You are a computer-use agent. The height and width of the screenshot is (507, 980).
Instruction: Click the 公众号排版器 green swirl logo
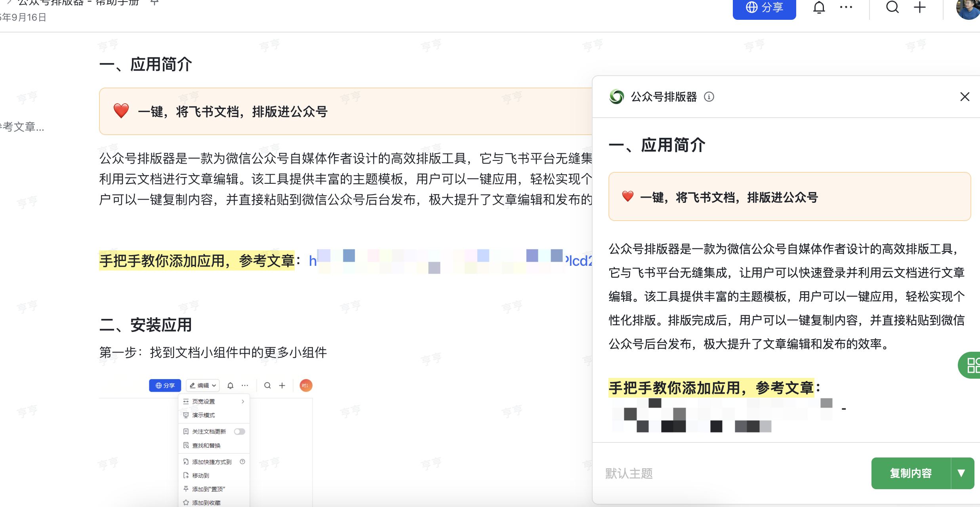pyautogui.click(x=616, y=97)
